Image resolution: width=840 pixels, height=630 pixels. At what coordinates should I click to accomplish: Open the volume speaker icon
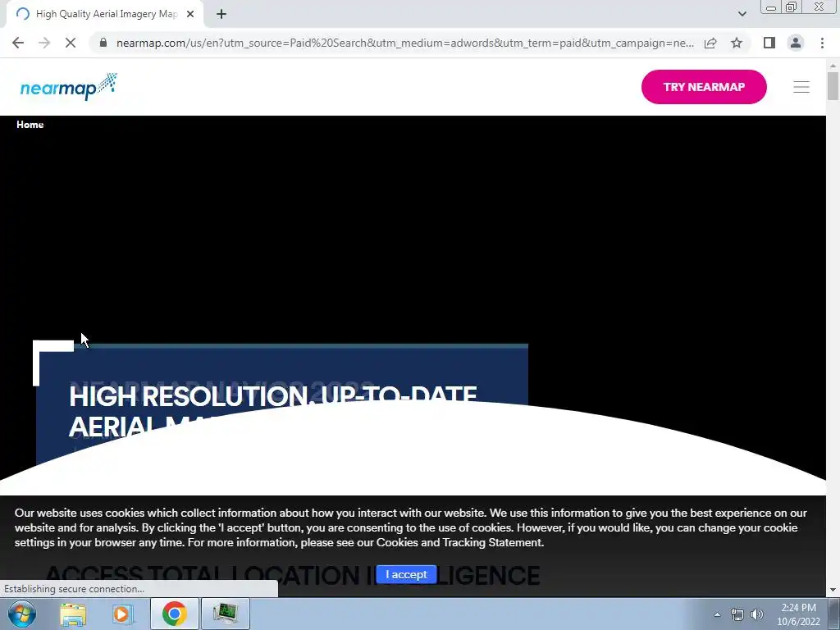(757, 614)
